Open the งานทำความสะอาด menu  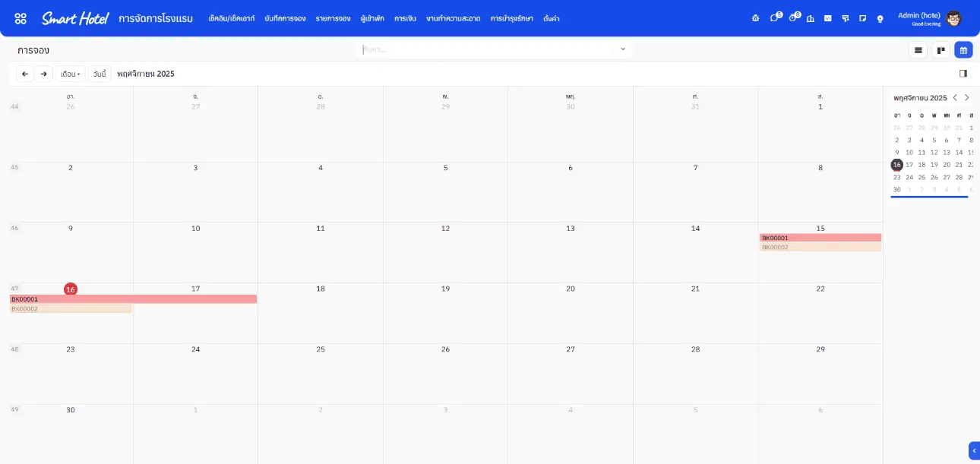453,18
